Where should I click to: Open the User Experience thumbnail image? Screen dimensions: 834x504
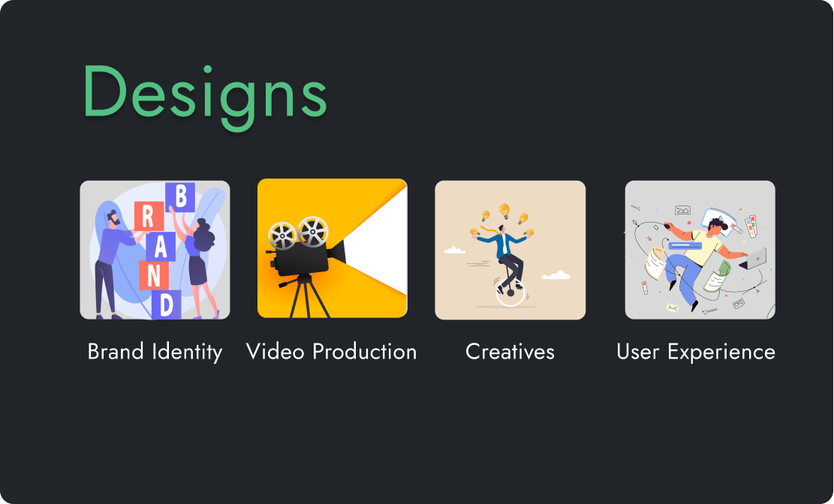[x=700, y=250]
